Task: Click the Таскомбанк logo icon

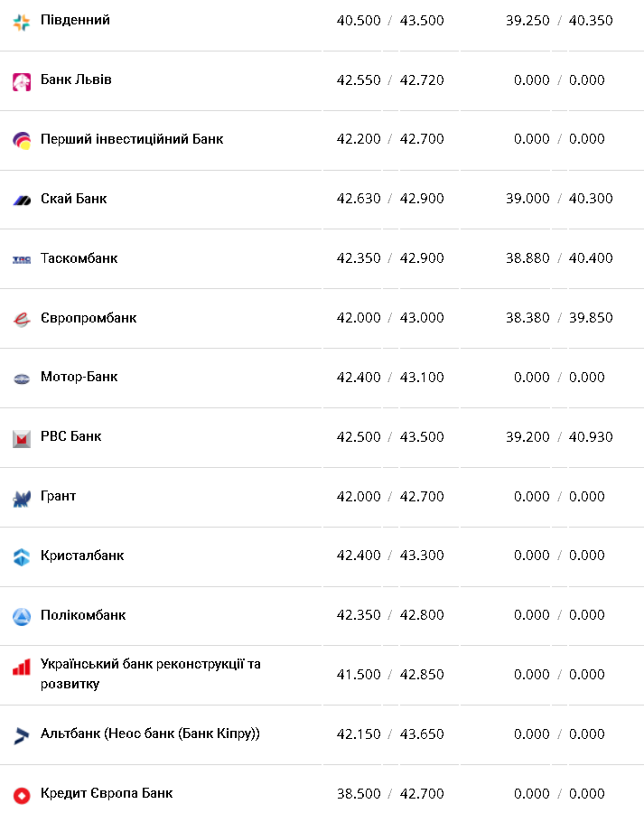Action: [x=22, y=259]
